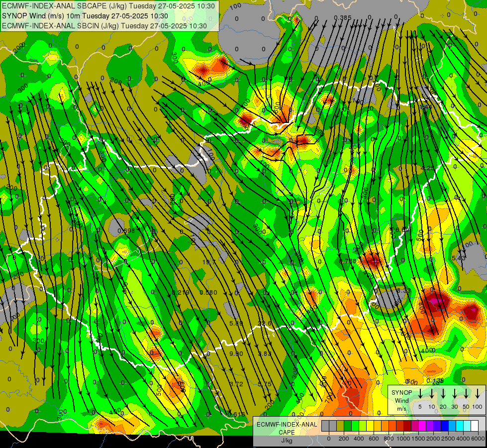Pick the pure yellow swatch in CAPE legend

coord(370,426)
